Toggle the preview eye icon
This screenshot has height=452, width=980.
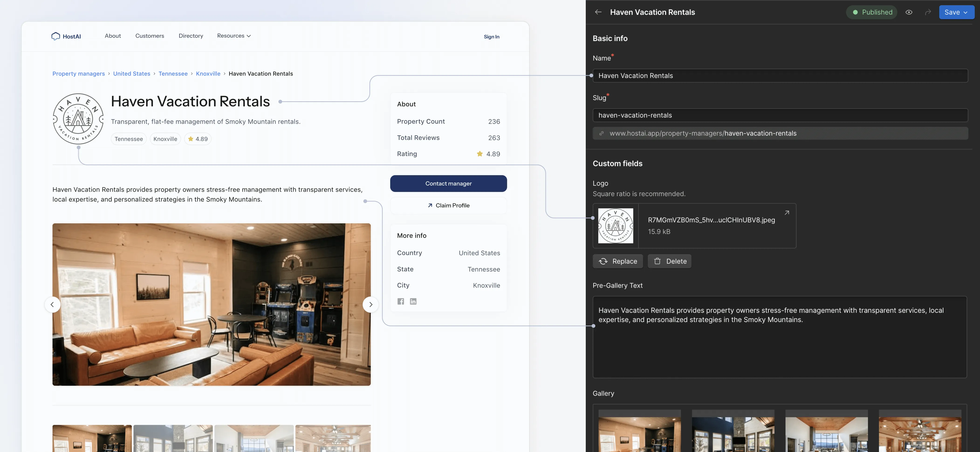(x=909, y=12)
